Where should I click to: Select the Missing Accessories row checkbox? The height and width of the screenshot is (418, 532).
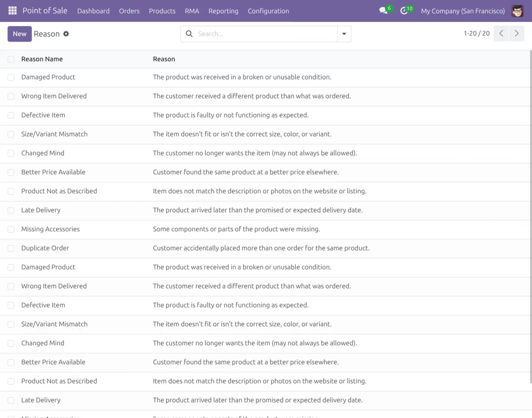click(x=11, y=229)
